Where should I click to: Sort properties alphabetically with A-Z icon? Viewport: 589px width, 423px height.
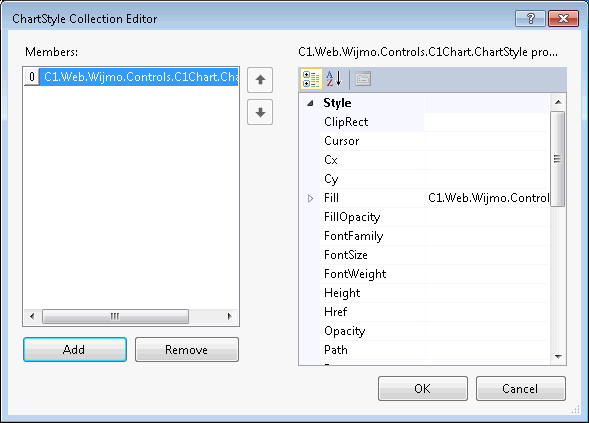(x=334, y=79)
